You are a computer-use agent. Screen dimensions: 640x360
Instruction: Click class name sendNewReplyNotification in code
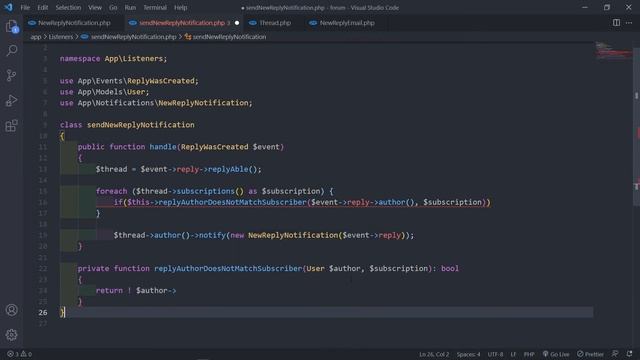pos(140,125)
